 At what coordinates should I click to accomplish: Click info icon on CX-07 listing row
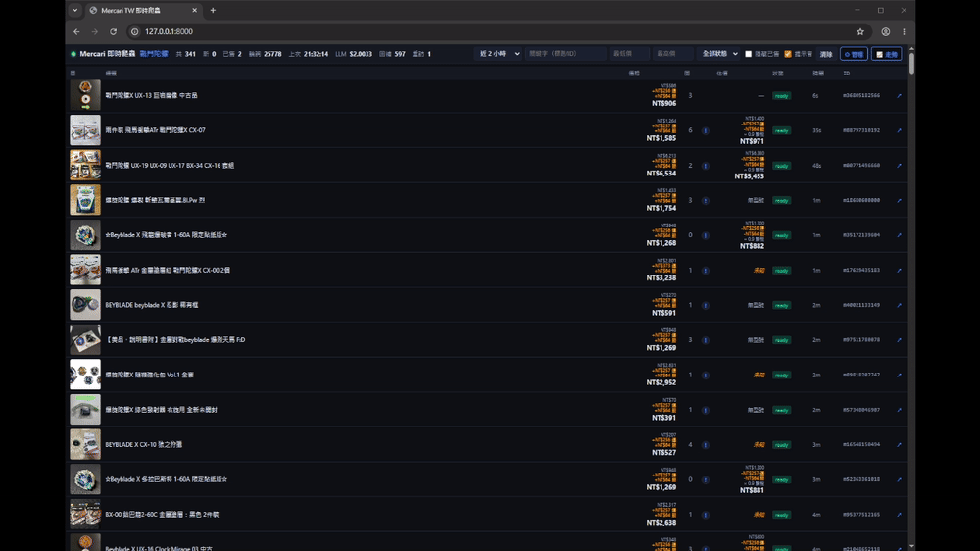coord(705,130)
